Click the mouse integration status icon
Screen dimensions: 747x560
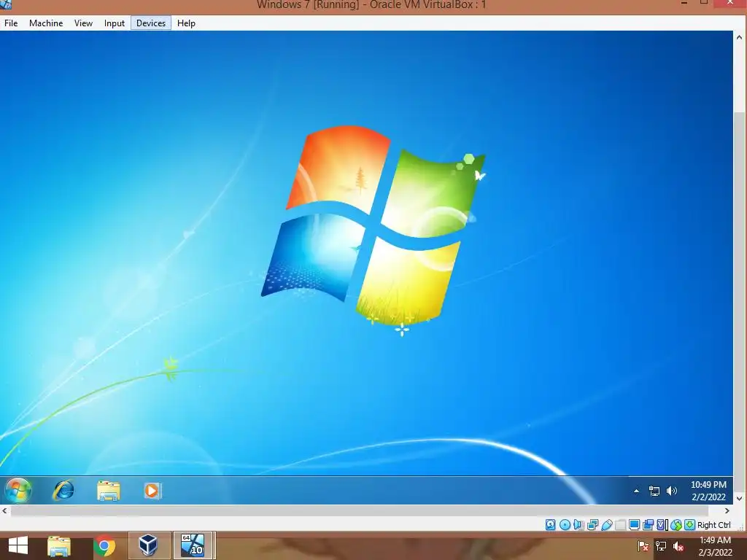point(676,525)
